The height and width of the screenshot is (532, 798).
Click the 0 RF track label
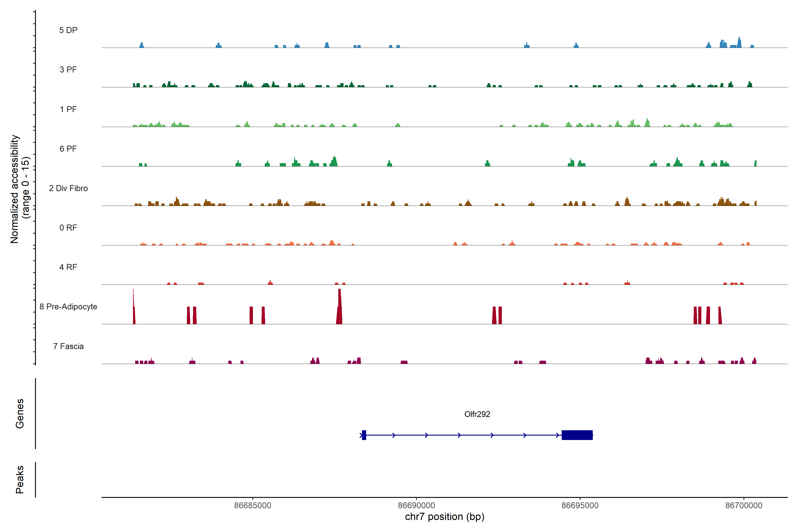[68, 228]
